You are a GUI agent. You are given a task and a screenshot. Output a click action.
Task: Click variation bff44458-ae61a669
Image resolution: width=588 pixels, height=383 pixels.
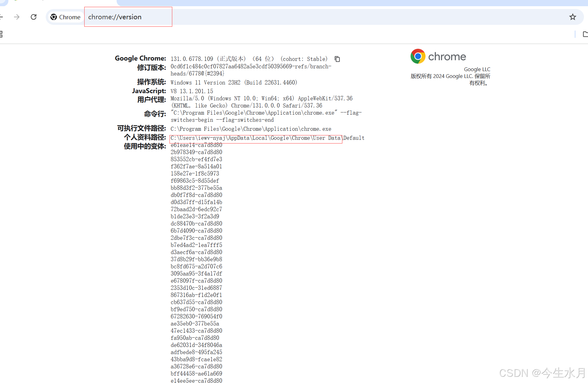(x=197, y=374)
